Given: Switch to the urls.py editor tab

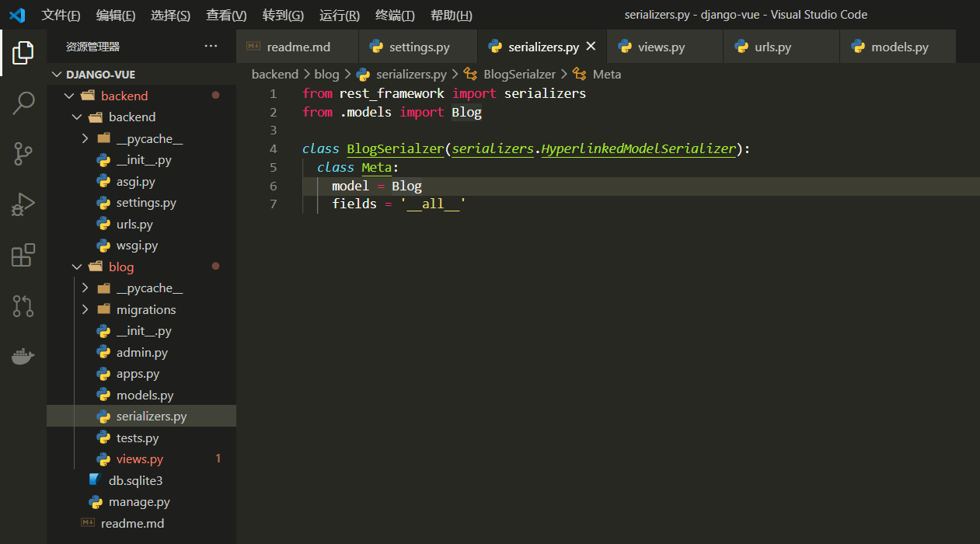Looking at the screenshot, I should pyautogui.click(x=782, y=47).
